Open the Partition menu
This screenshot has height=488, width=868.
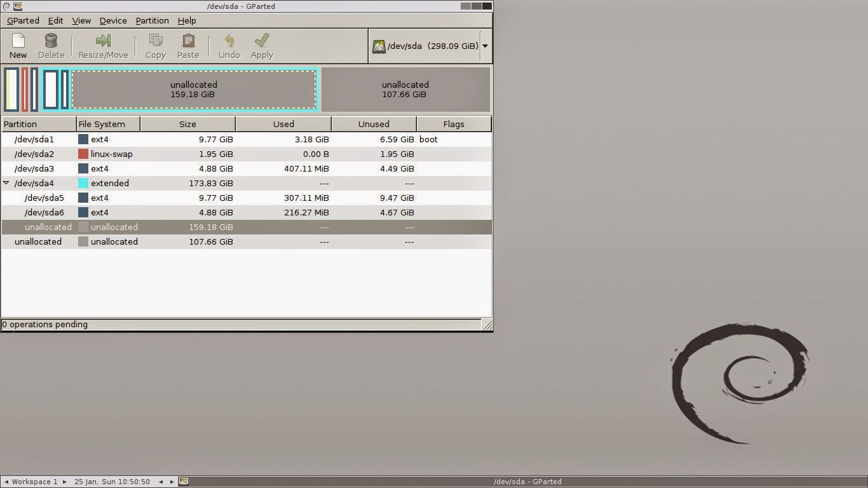(x=152, y=20)
